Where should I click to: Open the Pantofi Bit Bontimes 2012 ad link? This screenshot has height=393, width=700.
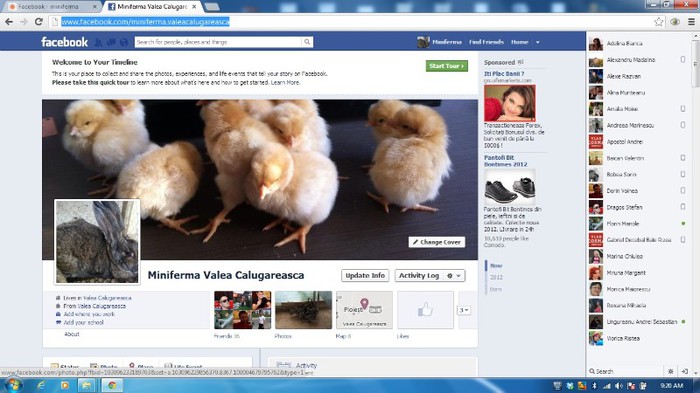pyautogui.click(x=505, y=161)
